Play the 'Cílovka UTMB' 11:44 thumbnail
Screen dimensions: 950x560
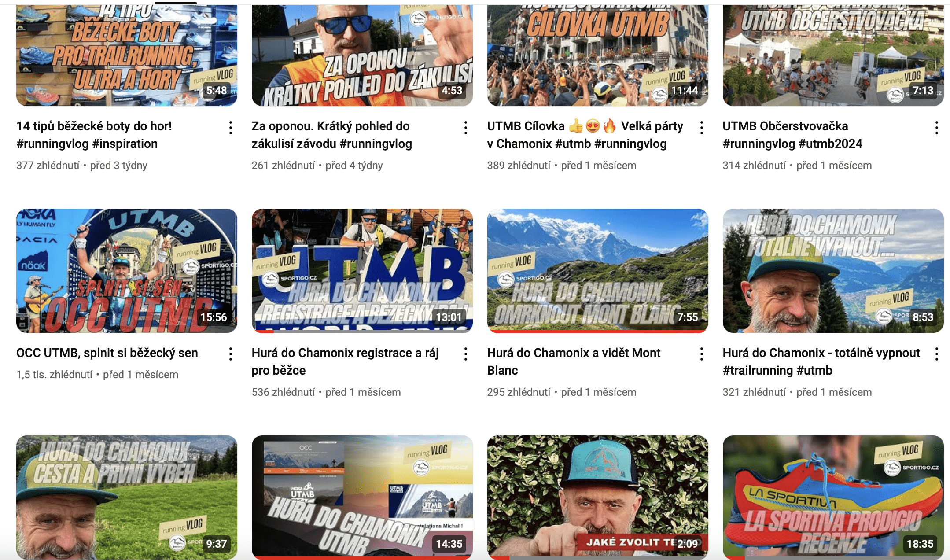[x=598, y=55]
